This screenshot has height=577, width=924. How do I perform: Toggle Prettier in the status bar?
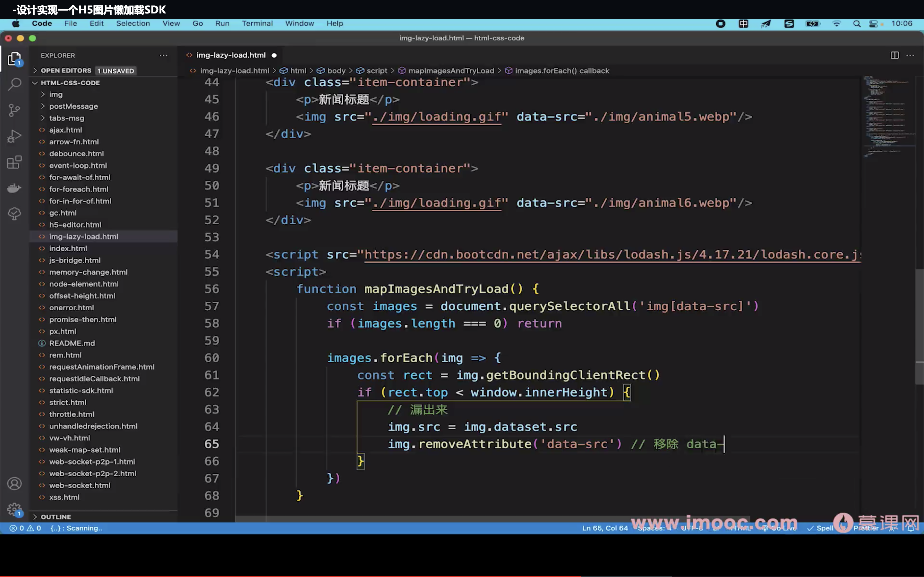(866, 528)
